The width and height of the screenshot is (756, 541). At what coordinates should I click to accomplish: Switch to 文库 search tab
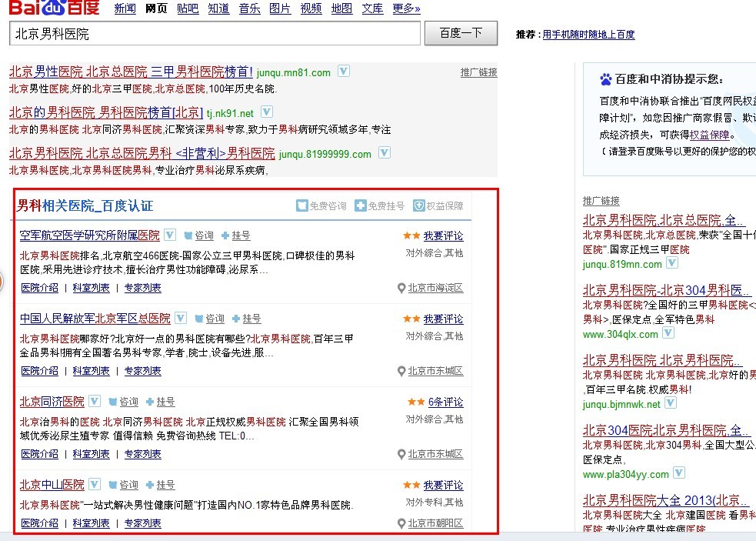[373, 8]
